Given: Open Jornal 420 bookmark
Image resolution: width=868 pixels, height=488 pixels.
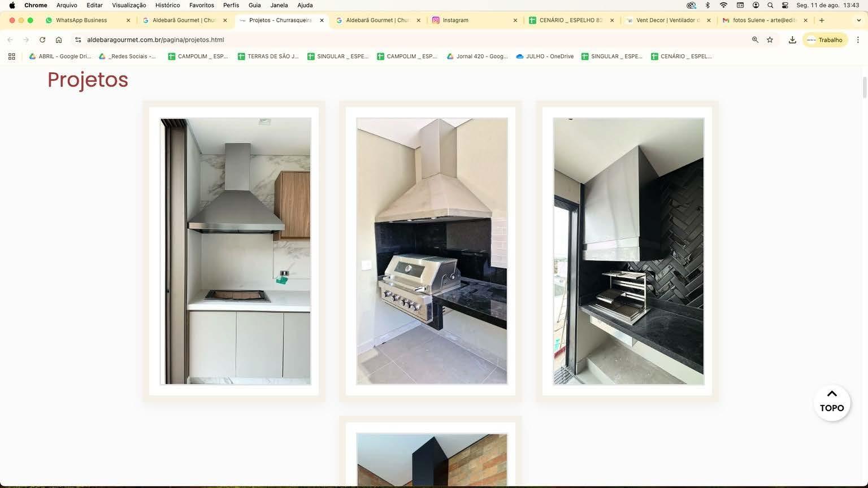Looking at the screenshot, I should coord(477,56).
